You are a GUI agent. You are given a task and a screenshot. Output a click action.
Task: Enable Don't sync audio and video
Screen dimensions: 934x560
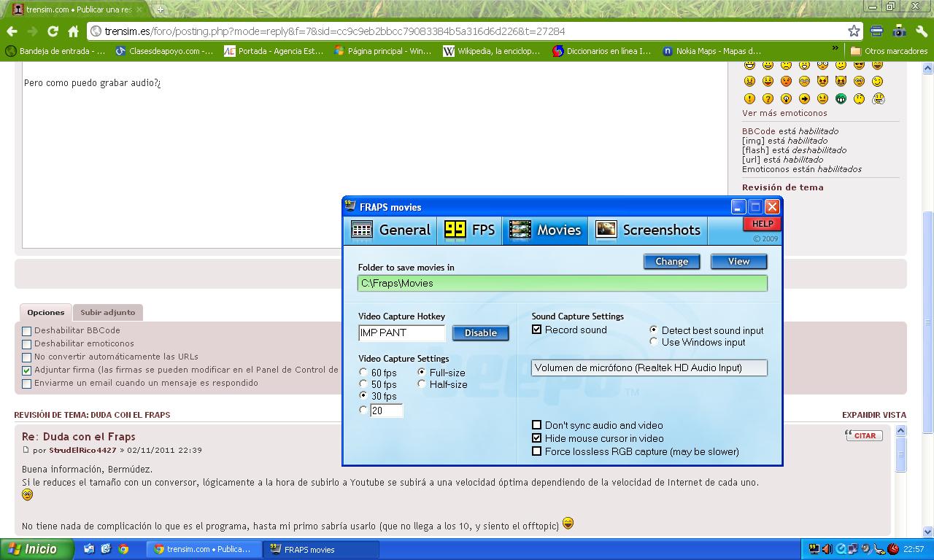[537, 425]
